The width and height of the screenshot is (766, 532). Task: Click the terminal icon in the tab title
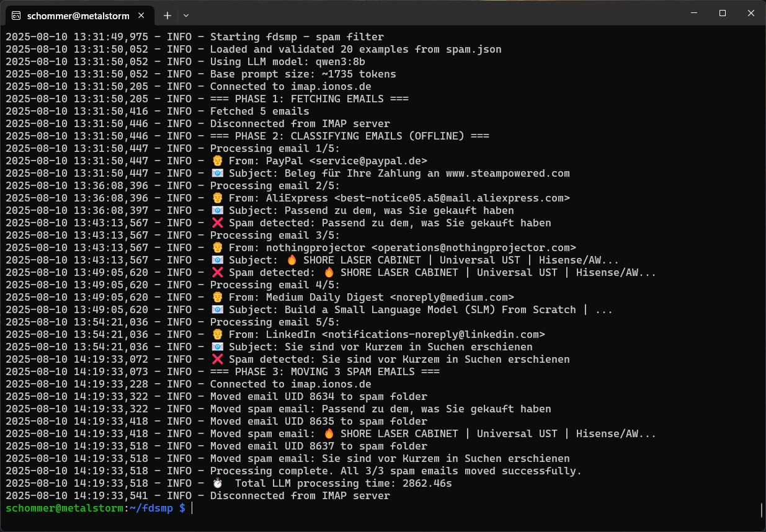coord(16,16)
